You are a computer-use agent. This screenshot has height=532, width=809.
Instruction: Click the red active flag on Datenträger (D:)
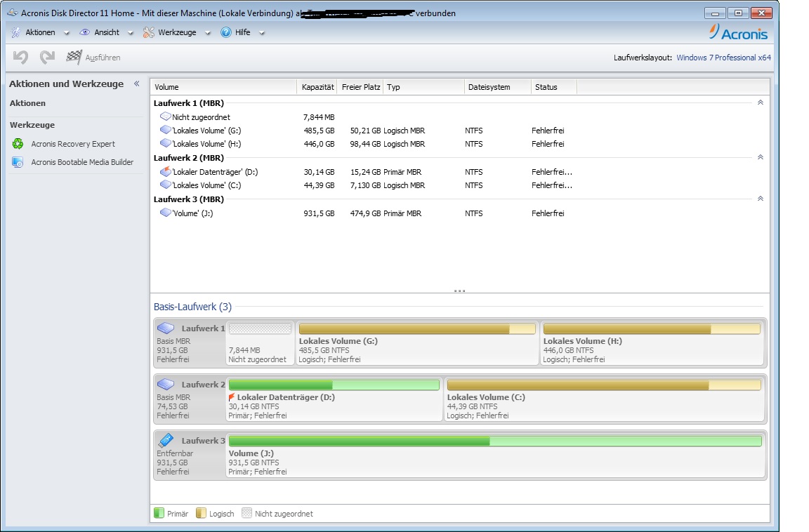[232, 397]
